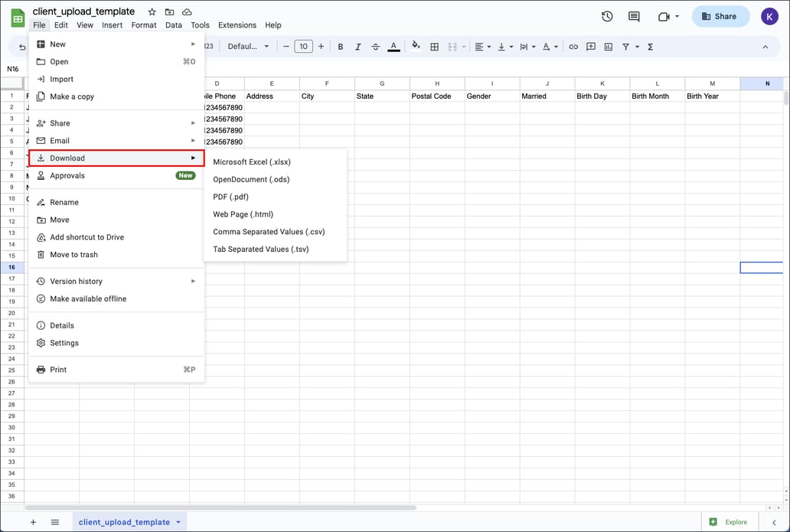Screen dimensions: 790x532
Task: Open the fill color picker
Action: click(416, 46)
